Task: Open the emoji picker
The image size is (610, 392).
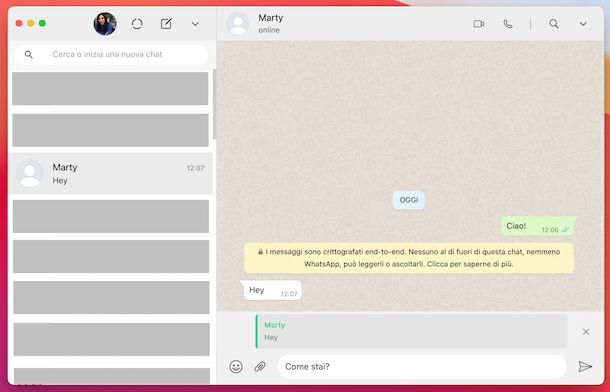Action: (236, 367)
